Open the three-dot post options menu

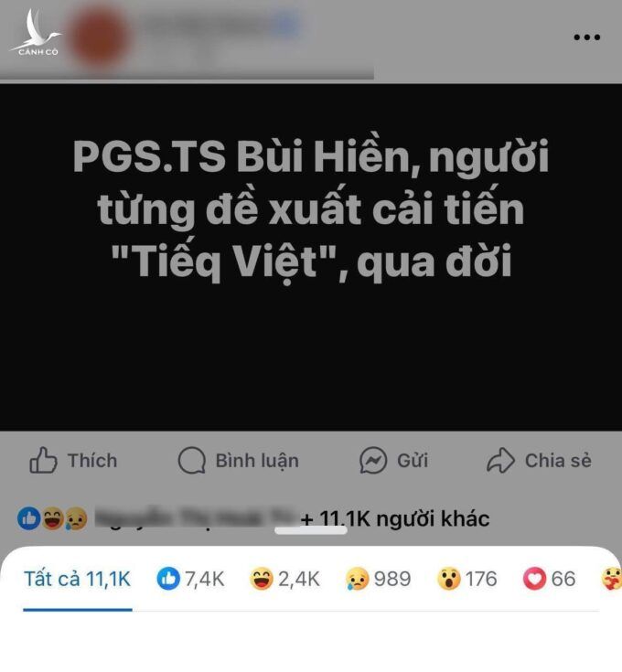(x=587, y=37)
